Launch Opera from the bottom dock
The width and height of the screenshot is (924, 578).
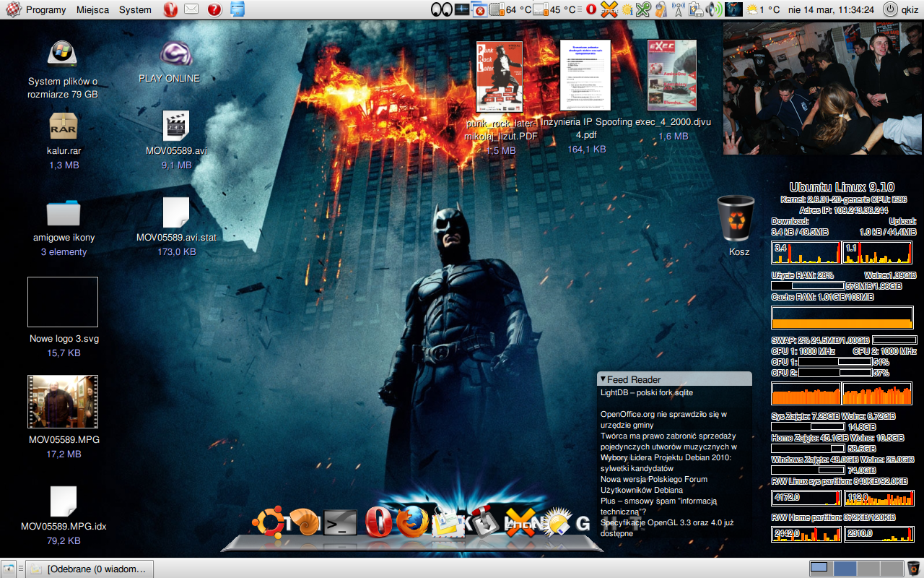379,522
